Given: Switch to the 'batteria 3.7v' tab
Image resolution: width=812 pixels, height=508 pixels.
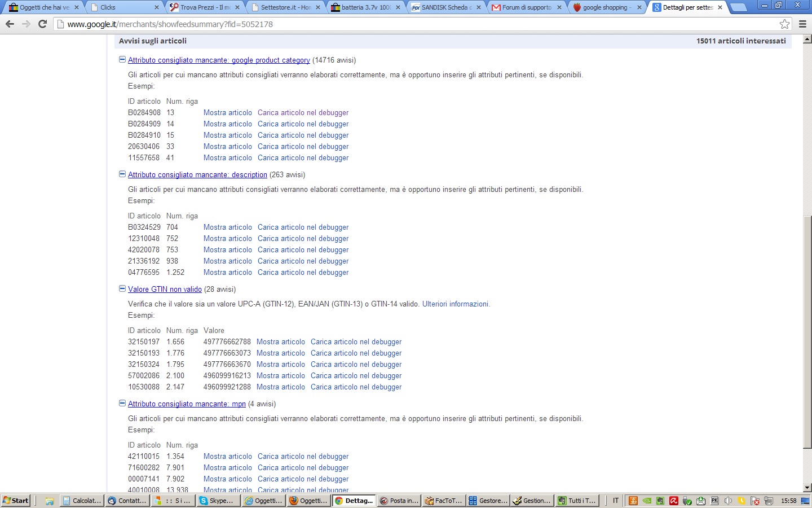Looking at the screenshot, I should coord(366,7).
